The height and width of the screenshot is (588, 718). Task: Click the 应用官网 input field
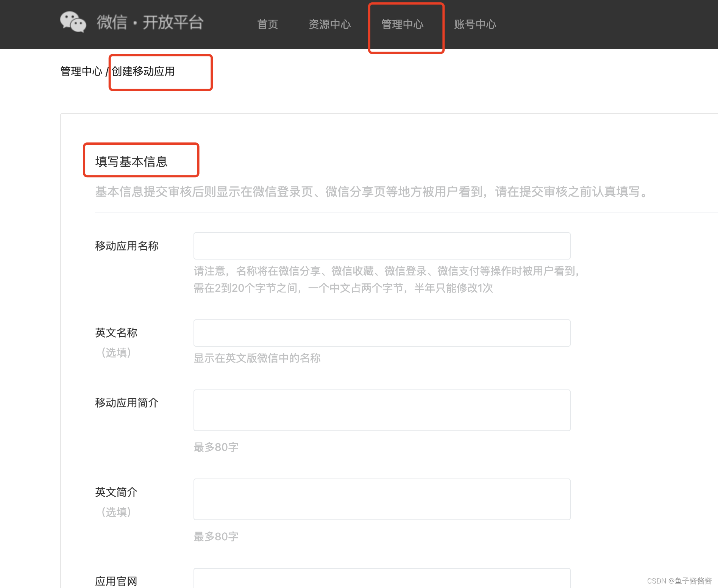click(381, 580)
